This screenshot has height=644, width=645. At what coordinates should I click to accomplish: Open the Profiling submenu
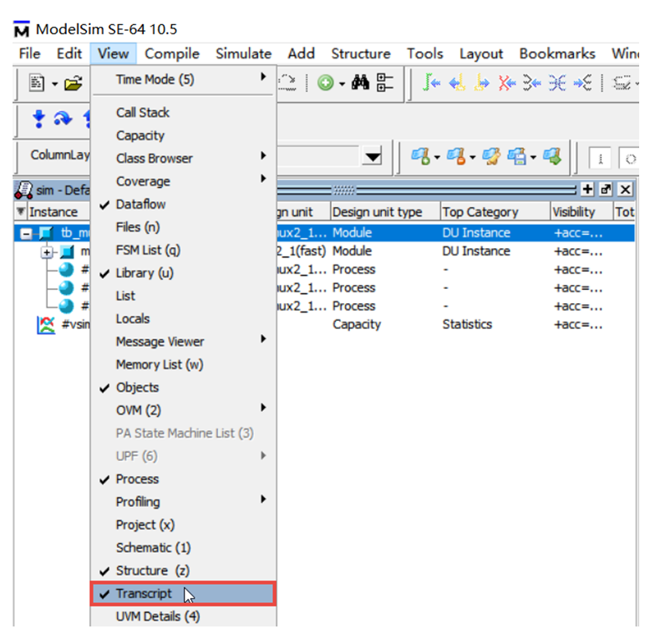(x=184, y=502)
